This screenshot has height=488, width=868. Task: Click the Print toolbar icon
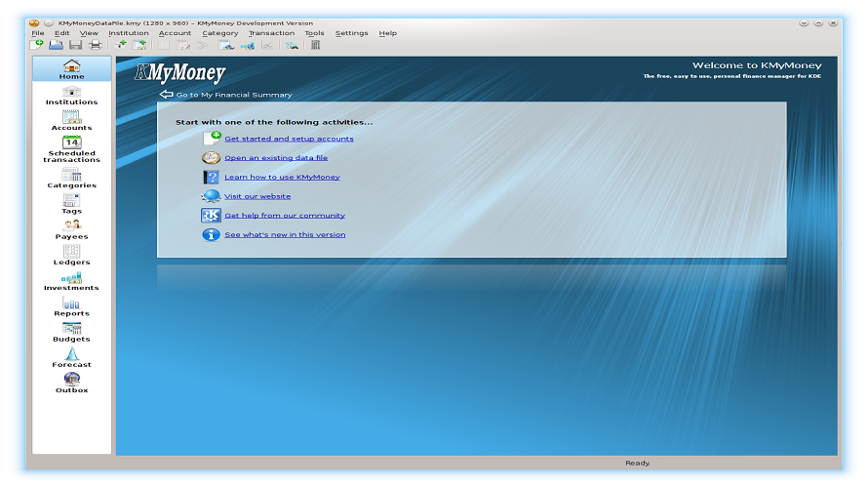(95, 45)
